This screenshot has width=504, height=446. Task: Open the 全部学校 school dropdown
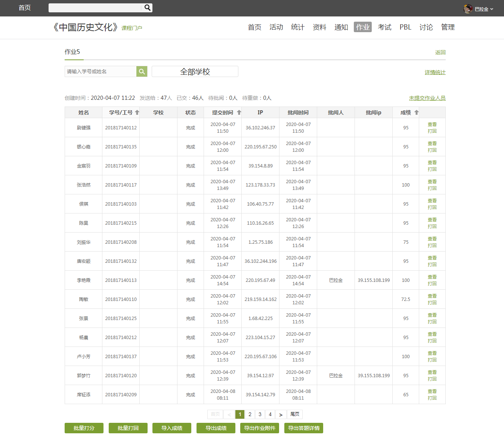[x=195, y=71]
